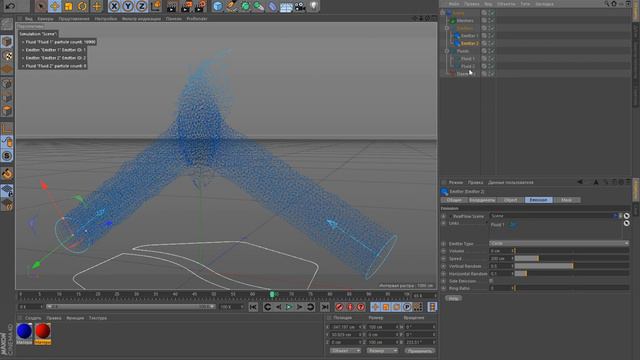640x360 pixels.
Task: Collapse the Fluids group in object tree
Action: coord(447,51)
